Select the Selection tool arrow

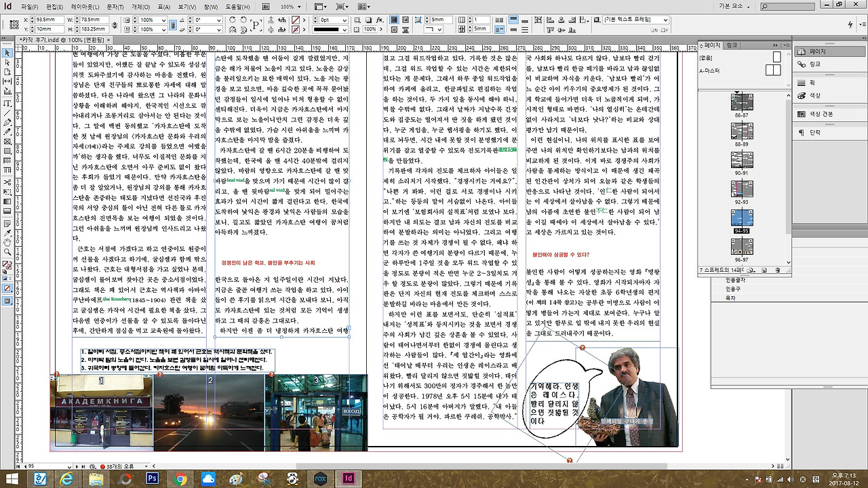7,53
